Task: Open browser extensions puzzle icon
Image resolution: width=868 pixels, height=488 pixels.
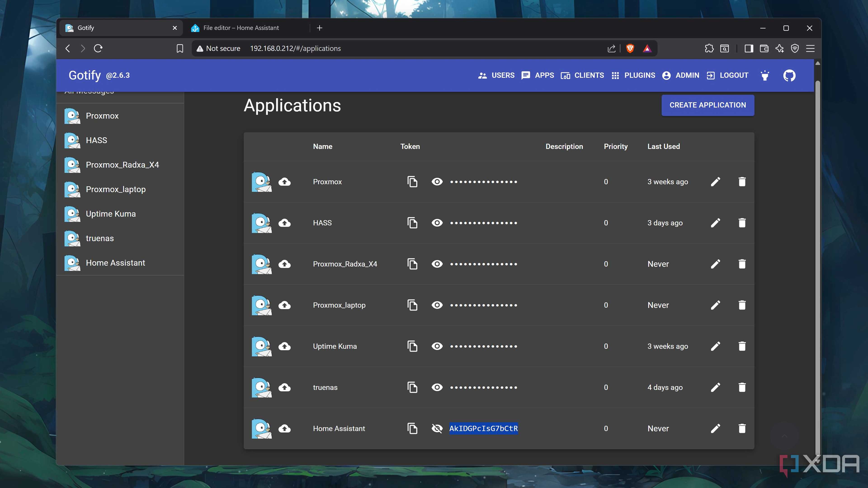Action: tap(709, 49)
